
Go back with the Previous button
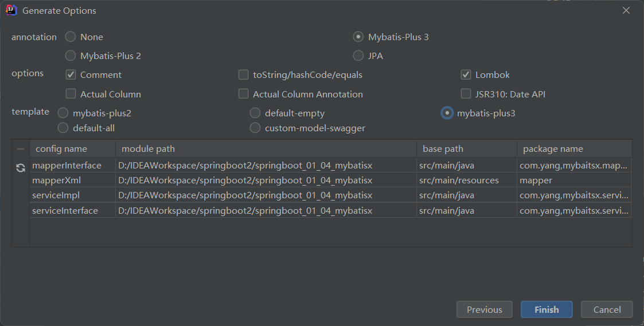(484, 309)
